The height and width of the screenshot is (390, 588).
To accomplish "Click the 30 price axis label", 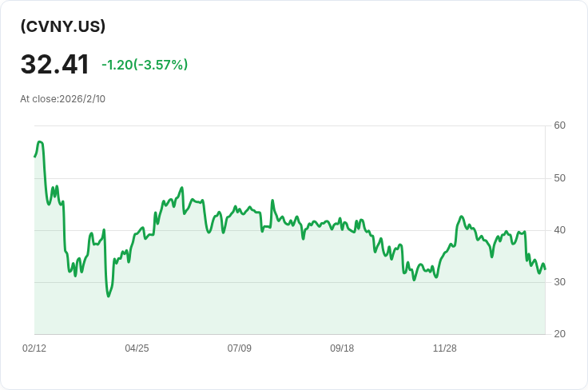I will (559, 282).
